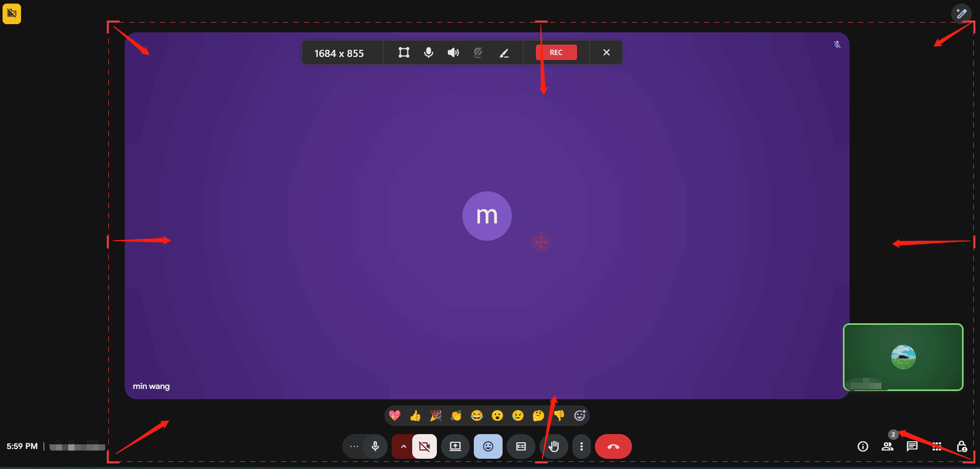The image size is (980, 469).
Task: Toggle system audio in the recording toolbar
Action: click(x=453, y=52)
